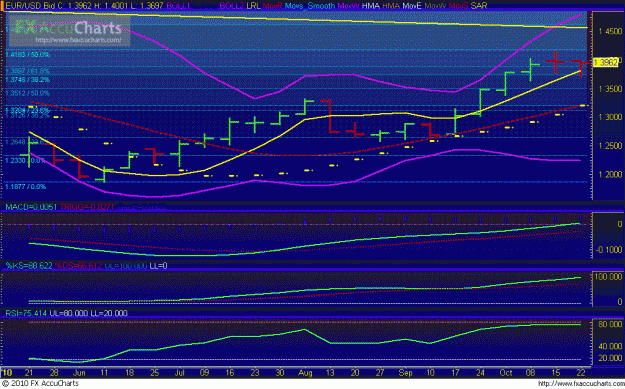Click the 22 date on time axis
The height and width of the screenshot is (389, 625).
tap(581, 373)
